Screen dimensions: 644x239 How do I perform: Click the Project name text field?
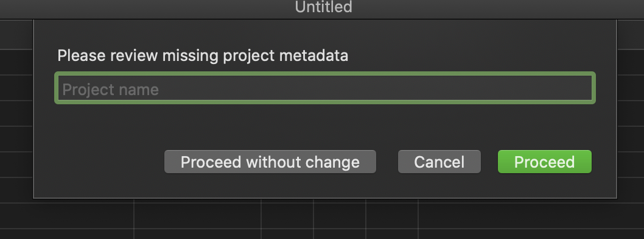click(x=325, y=88)
